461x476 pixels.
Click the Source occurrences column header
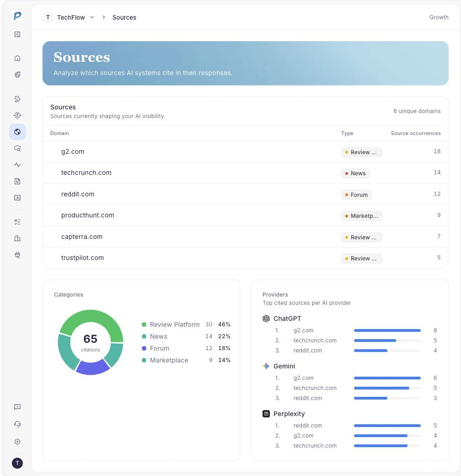tap(416, 133)
